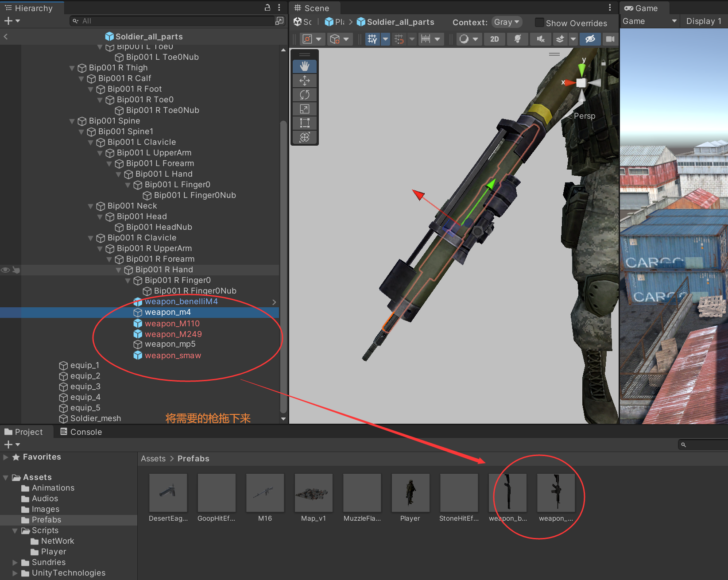The height and width of the screenshot is (580, 728).
Task: Select the M16 prefab thumbnail
Action: [x=265, y=493]
